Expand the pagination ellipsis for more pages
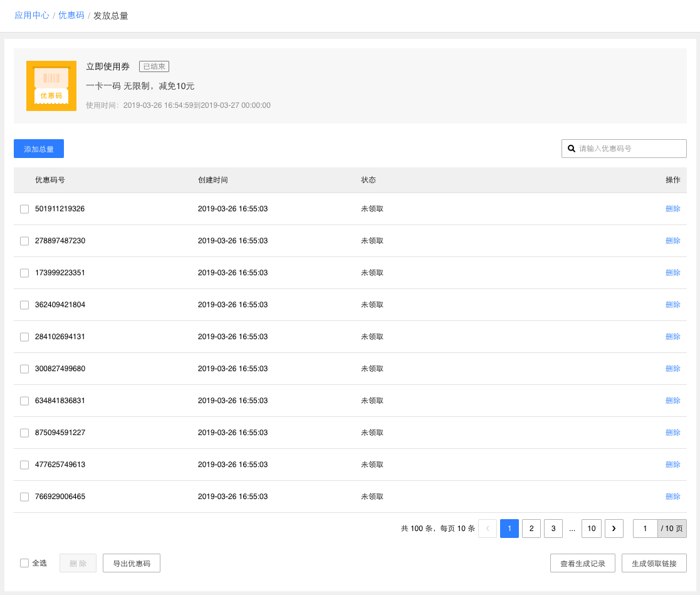 coord(572,529)
